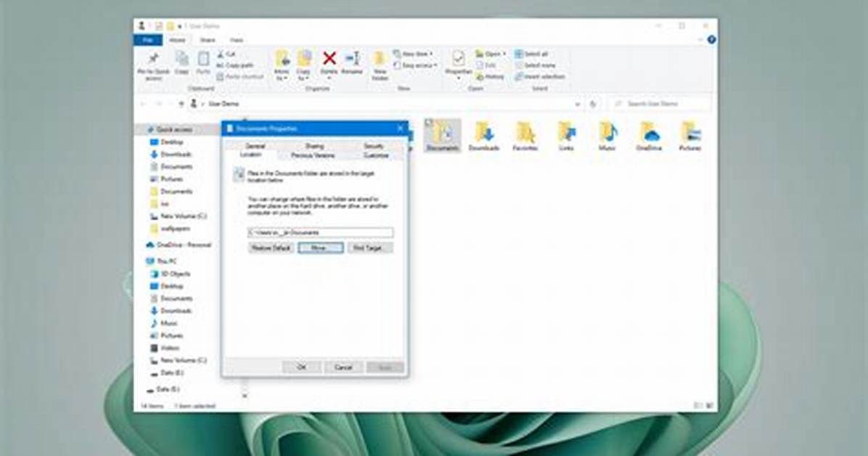Open the Help question mark icon
The image size is (868, 456).
711,40
